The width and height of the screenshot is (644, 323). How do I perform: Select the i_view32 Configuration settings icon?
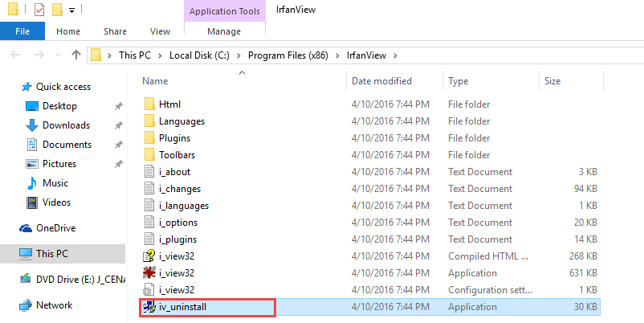click(149, 290)
